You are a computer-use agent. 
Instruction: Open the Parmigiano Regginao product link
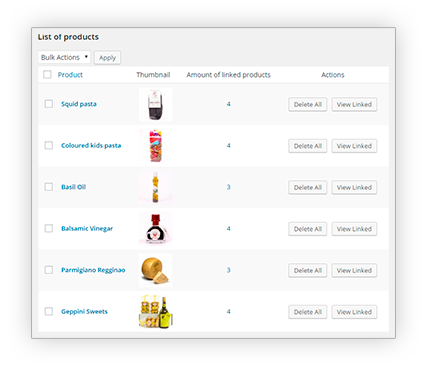coord(93,270)
